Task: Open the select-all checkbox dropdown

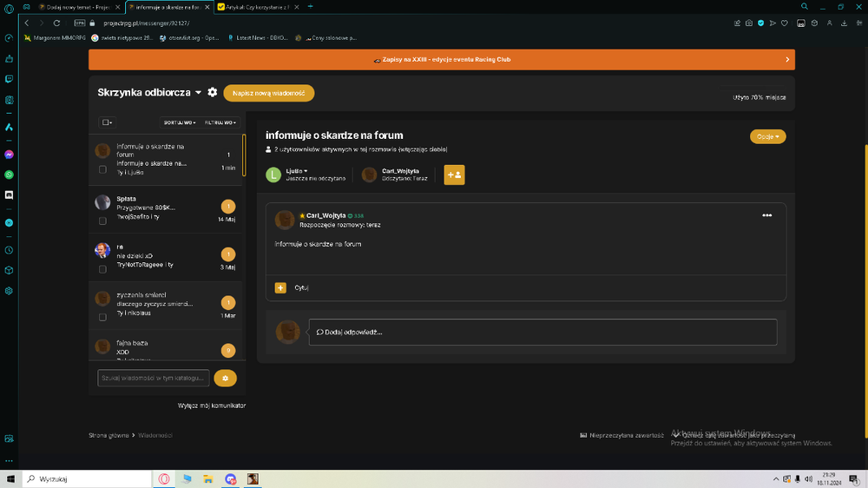Action: point(107,122)
